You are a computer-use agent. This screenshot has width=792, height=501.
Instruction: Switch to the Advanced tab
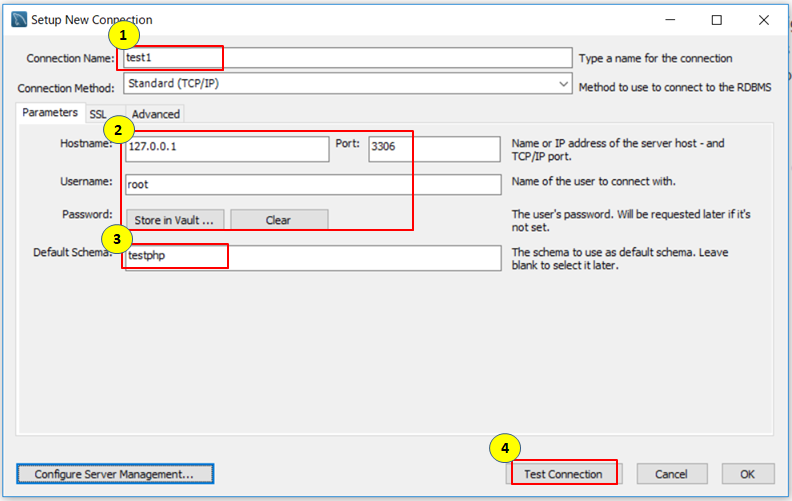(x=156, y=114)
